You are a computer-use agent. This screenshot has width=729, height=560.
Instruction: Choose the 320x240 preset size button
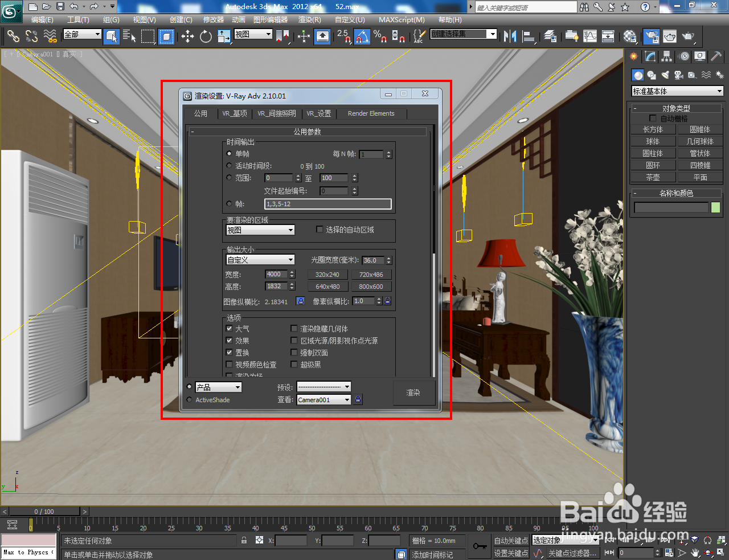click(327, 275)
